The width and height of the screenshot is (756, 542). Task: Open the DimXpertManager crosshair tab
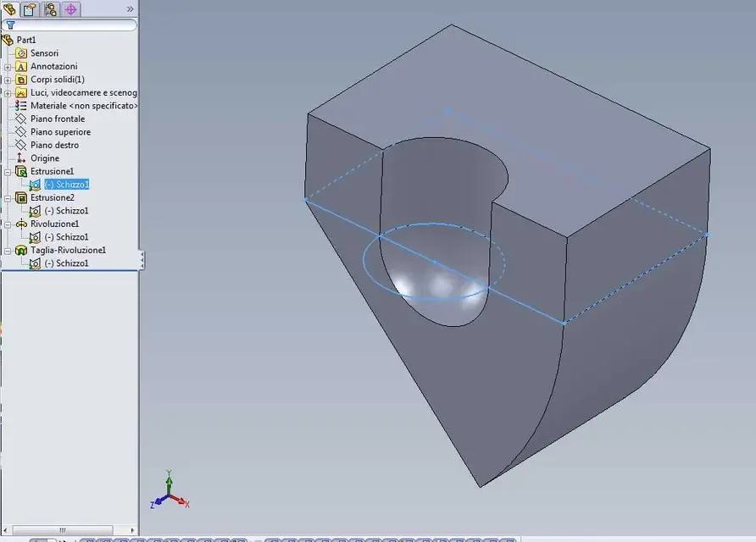pos(71,9)
